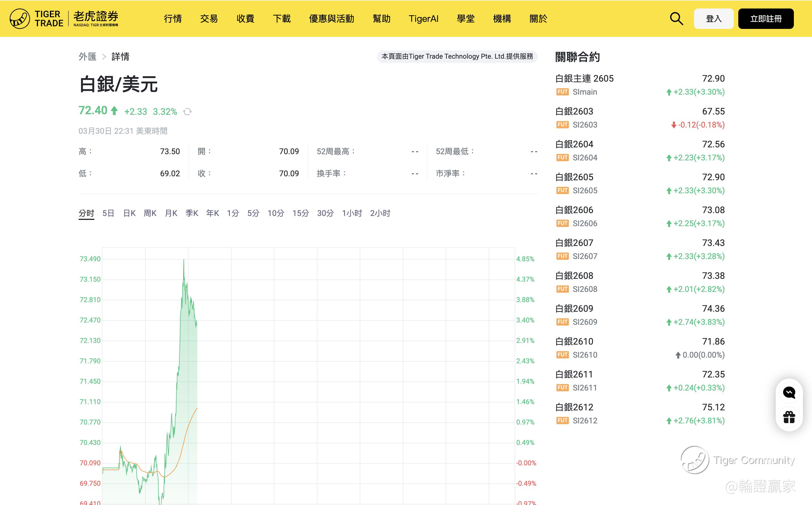812x505 pixels.
Task: Open the TigerAI menu item
Action: pos(423,19)
